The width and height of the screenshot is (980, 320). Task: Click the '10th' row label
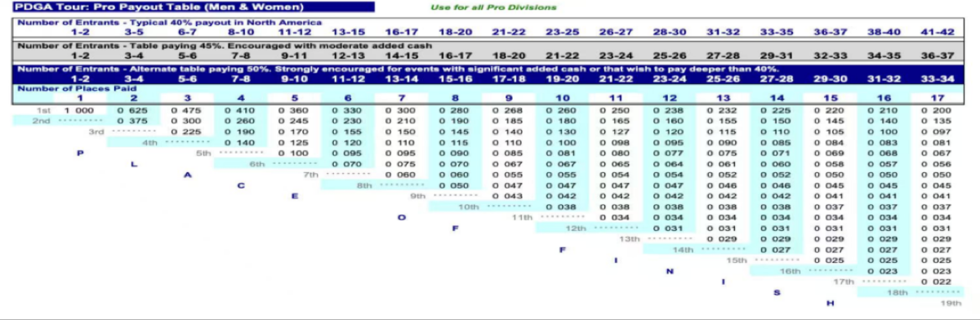pyautogui.click(x=470, y=207)
